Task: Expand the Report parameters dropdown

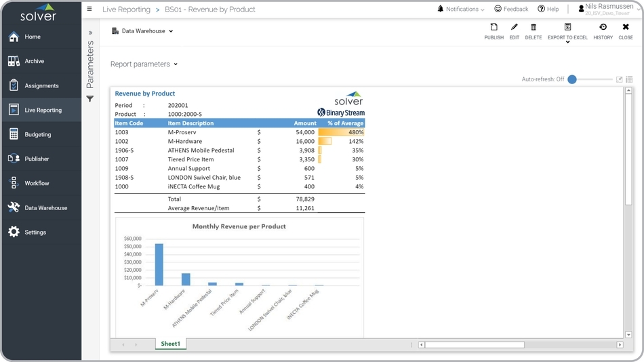Action: 144,64
